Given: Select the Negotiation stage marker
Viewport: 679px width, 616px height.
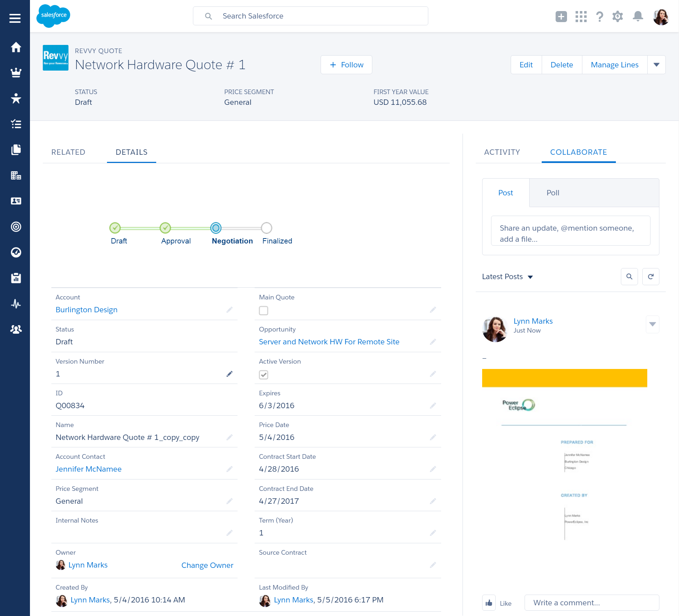Looking at the screenshot, I should tap(216, 227).
